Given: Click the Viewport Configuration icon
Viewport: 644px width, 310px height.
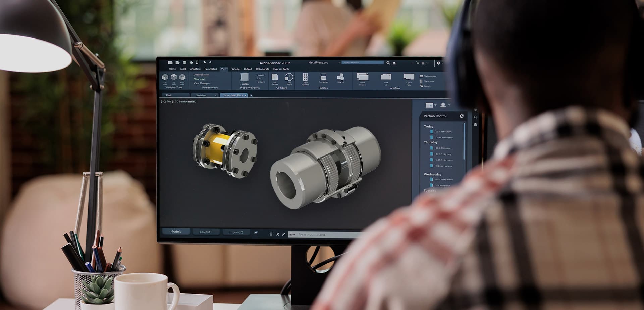Looking at the screenshot, I should click(245, 78).
